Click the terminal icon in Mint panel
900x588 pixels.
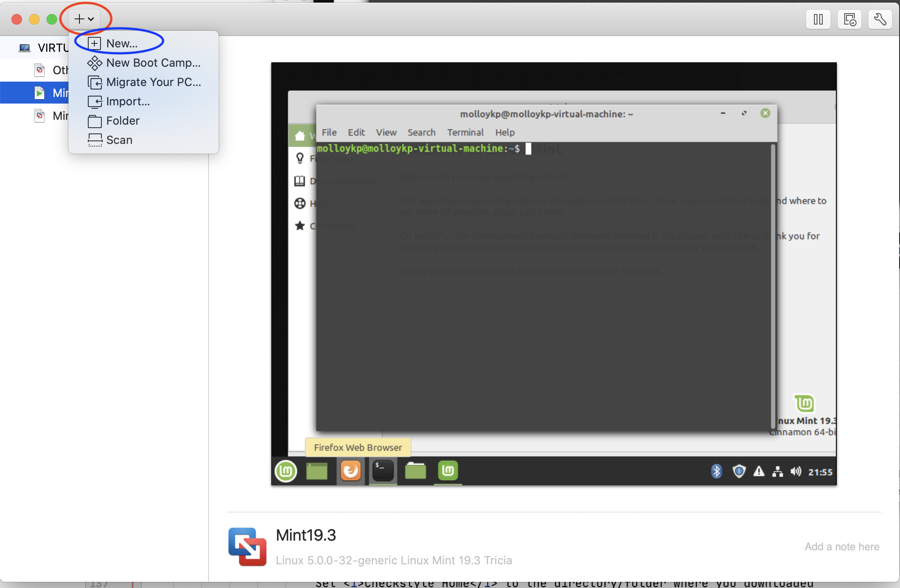tap(383, 471)
